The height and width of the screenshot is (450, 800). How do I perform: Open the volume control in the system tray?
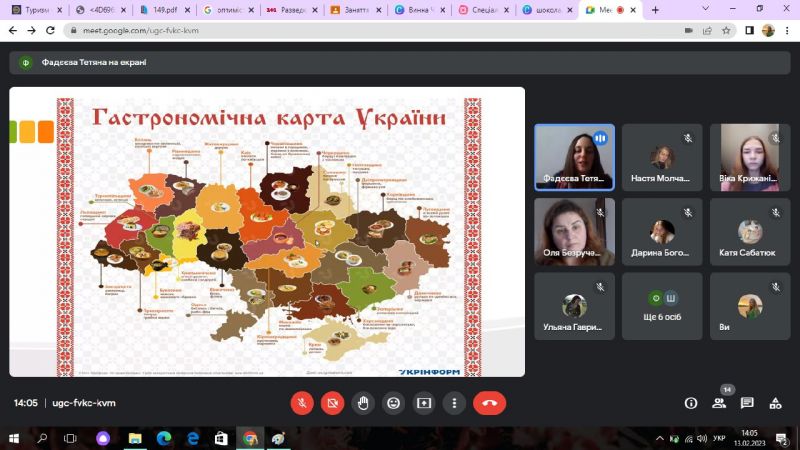pyautogui.click(x=702, y=438)
